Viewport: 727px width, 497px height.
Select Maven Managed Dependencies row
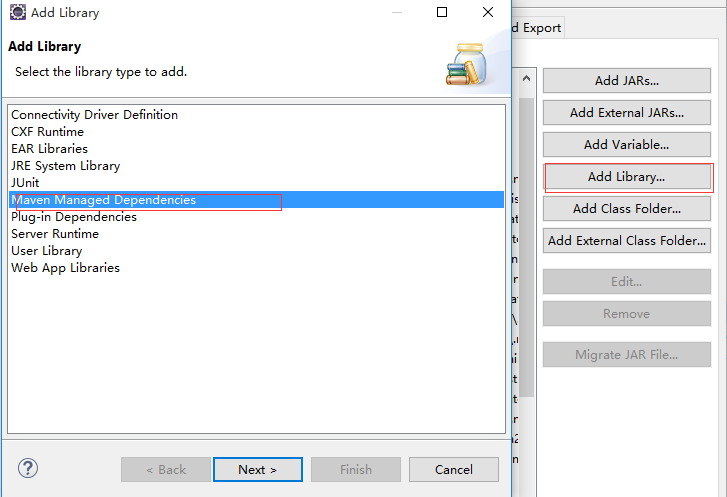pyautogui.click(x=256, y=200)
